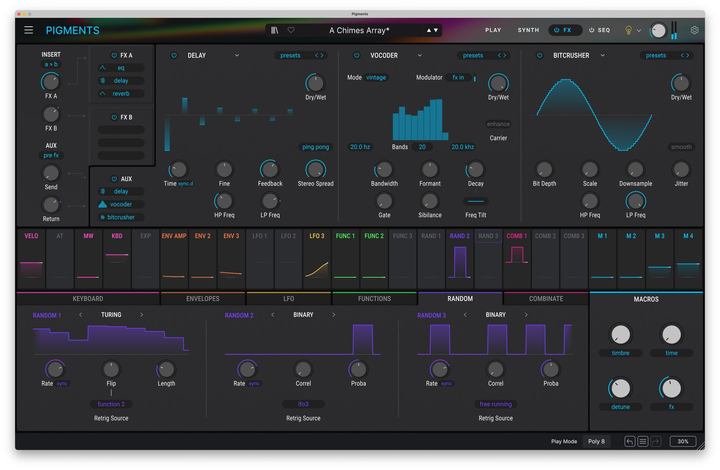Change vocoder Mode from vintage
The height and width of the screenshot is (470, 720).
(x=376, y=77)
